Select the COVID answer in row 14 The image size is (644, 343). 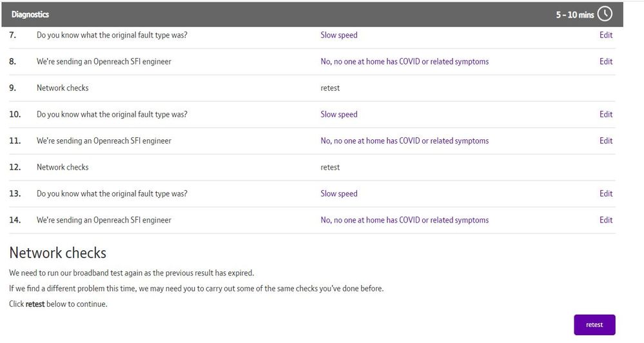(x=404, y=220)
